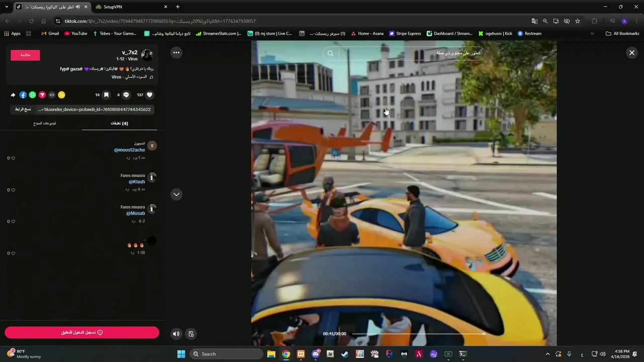This screenshot has width=644, height=362.
Task: Open the Home - Asana bookmark
Action: (x=367, y=34)
